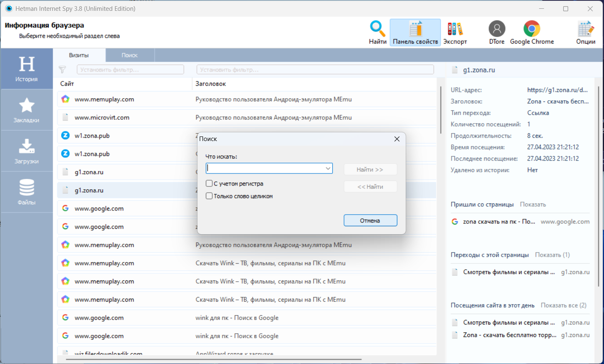Enable the Только слово целиком checkbox

point(209,196)
